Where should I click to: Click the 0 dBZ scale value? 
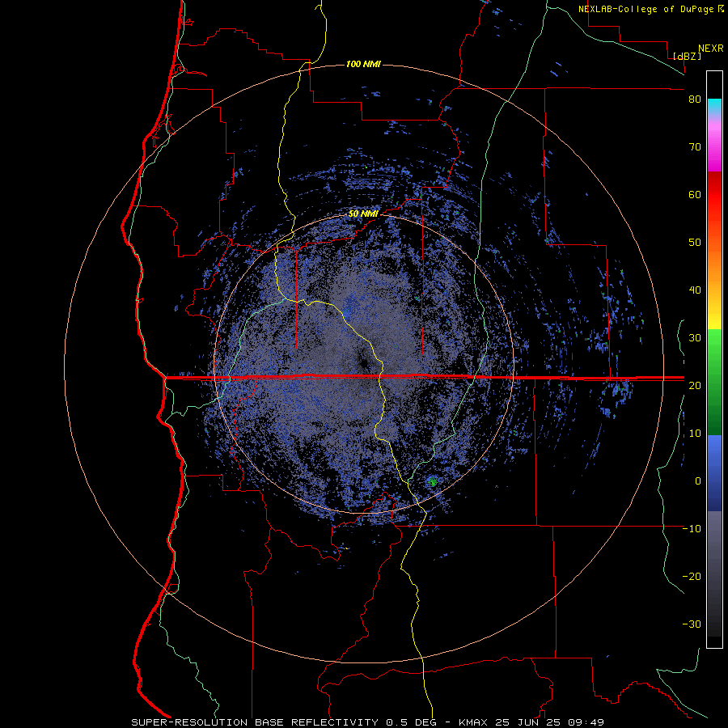(698, 481)
